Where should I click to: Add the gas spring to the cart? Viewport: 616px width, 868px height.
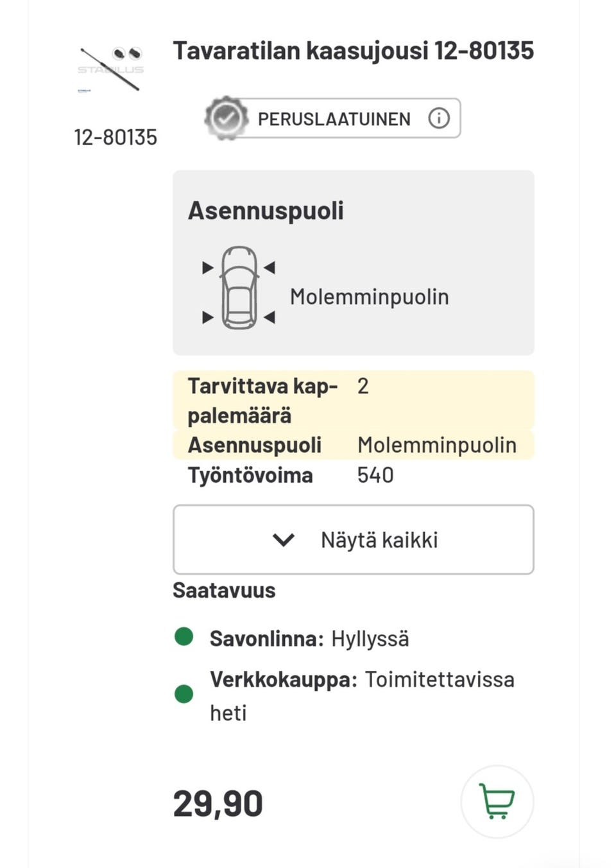tap(496, 801)
